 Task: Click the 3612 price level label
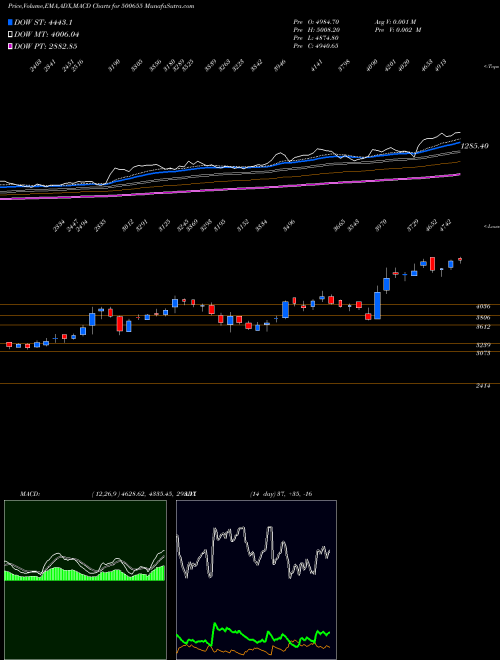click(x=483, y=327)
